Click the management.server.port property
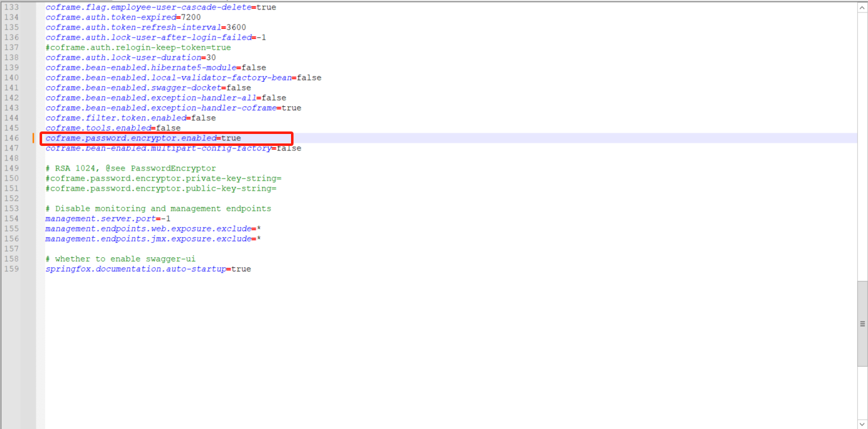Image resolution: width=868 pixels, height=429 pixels. click(100, 218)
